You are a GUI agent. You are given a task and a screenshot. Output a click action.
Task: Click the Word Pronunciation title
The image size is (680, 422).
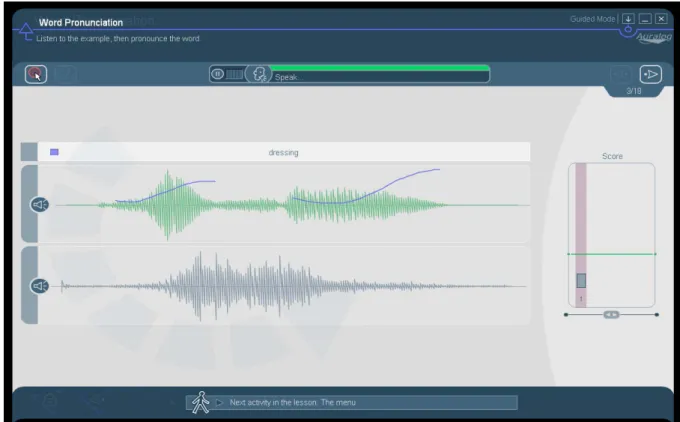click(81, 23)
